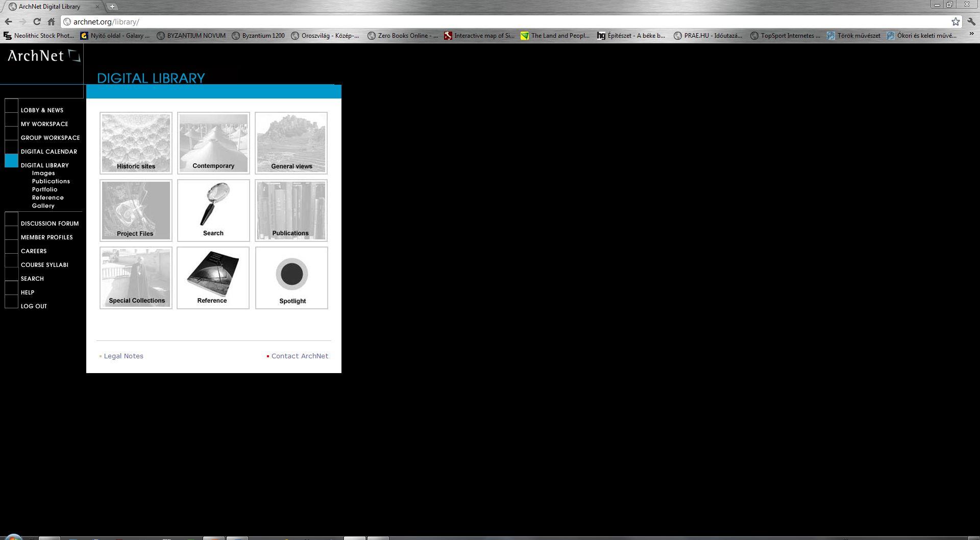Image resolution: width=980 pixels, height=540 pixels.
Task: Open Byzantium 1200 bookmark
Action: [x=258, y=36]
